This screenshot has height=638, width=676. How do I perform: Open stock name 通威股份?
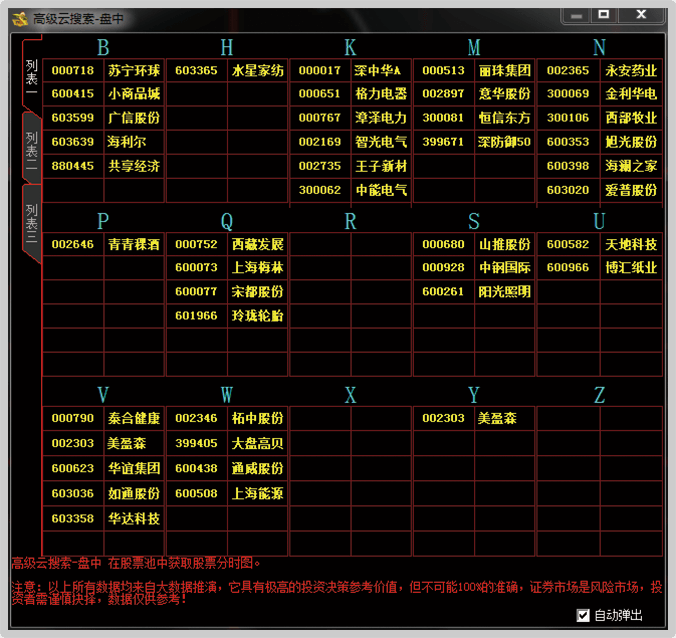[257, 468]
